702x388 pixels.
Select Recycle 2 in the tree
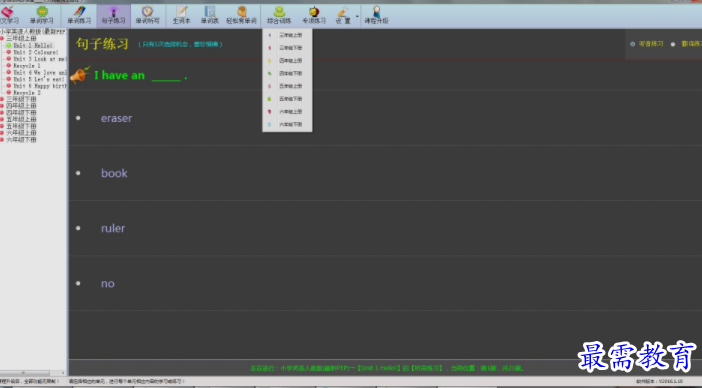point(26,93)
